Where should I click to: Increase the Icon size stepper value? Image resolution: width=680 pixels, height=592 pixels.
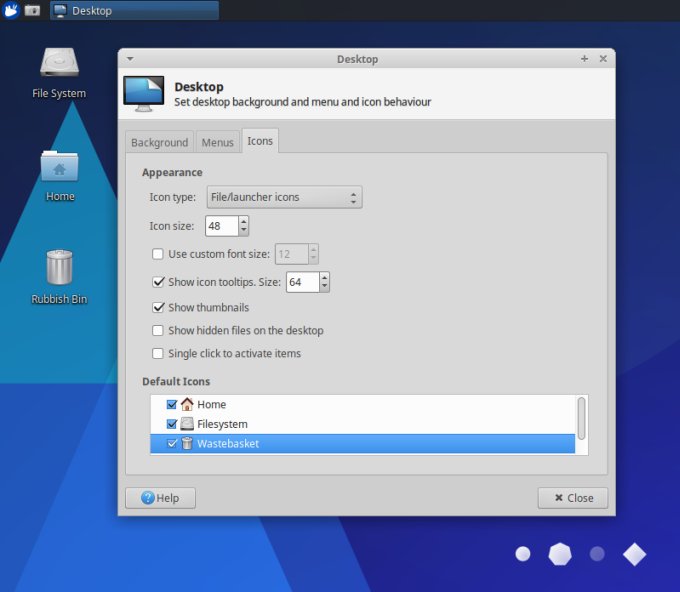[243, 221]
